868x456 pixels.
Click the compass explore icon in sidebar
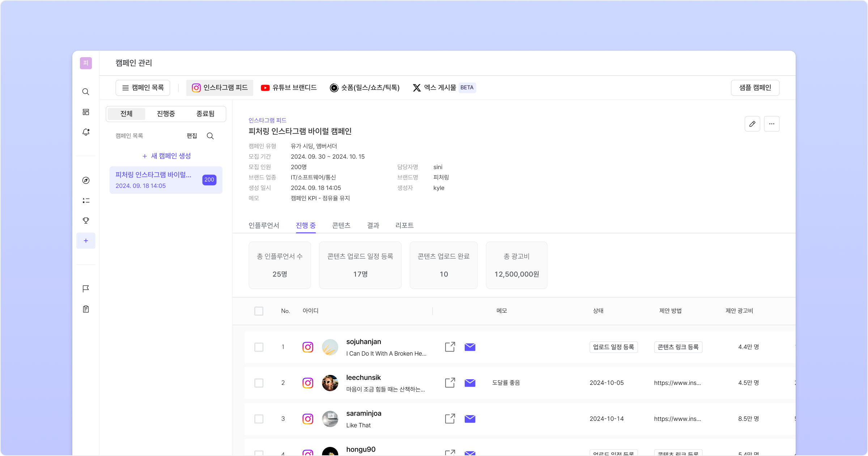(x=86, y=180)
